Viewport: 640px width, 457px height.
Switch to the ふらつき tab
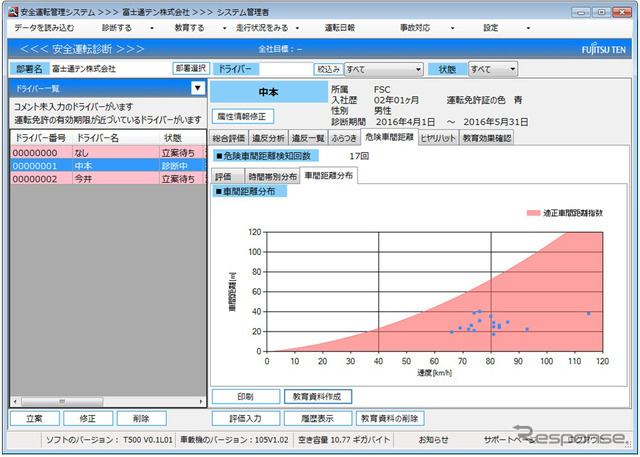[x=344, y=138]
